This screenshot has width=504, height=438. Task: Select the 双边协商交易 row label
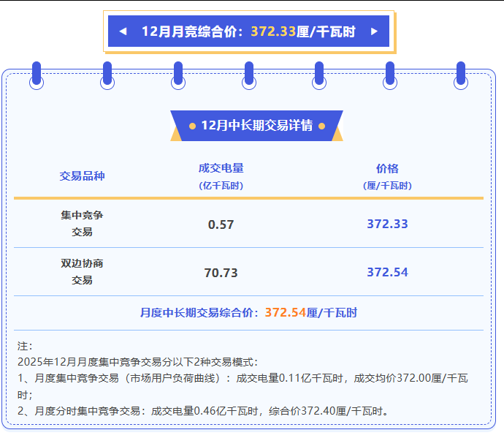pos(82,271)
